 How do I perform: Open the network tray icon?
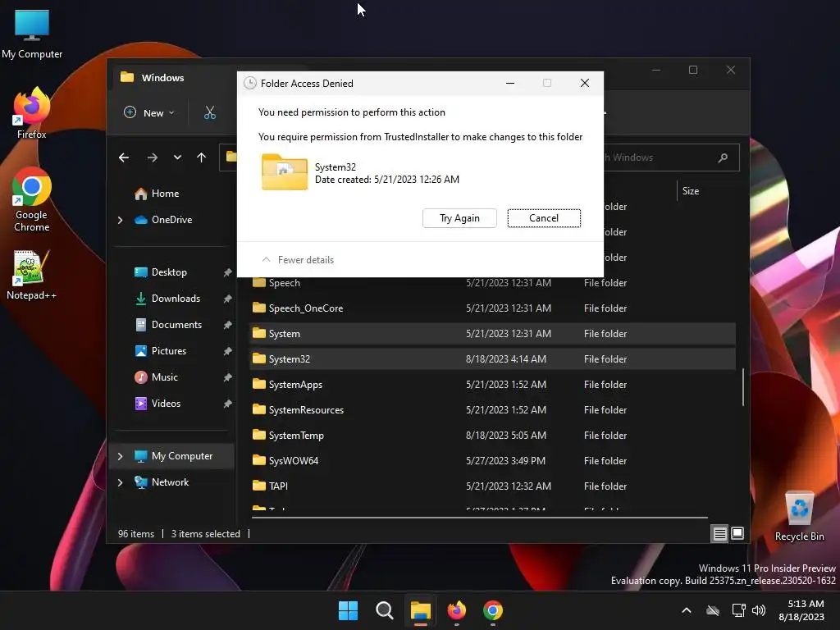click(x=738, y=610)
